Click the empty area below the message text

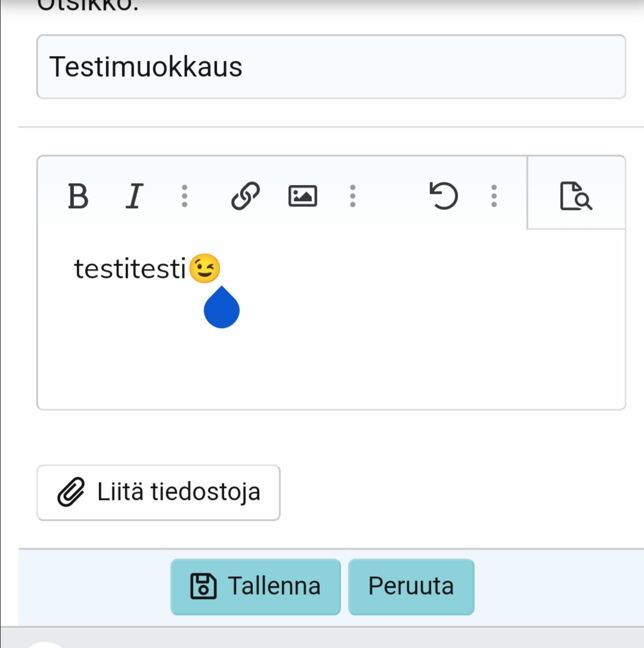coord(331,364)
